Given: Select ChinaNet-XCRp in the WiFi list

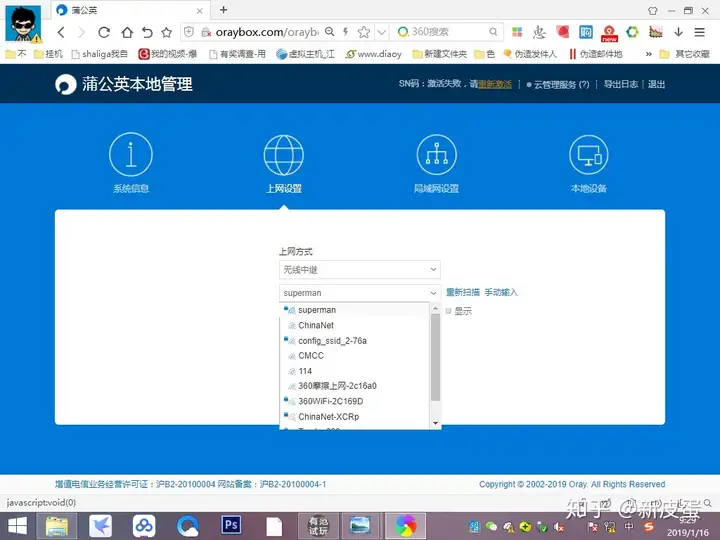Looking at the screenshot, I should point(354,416).
